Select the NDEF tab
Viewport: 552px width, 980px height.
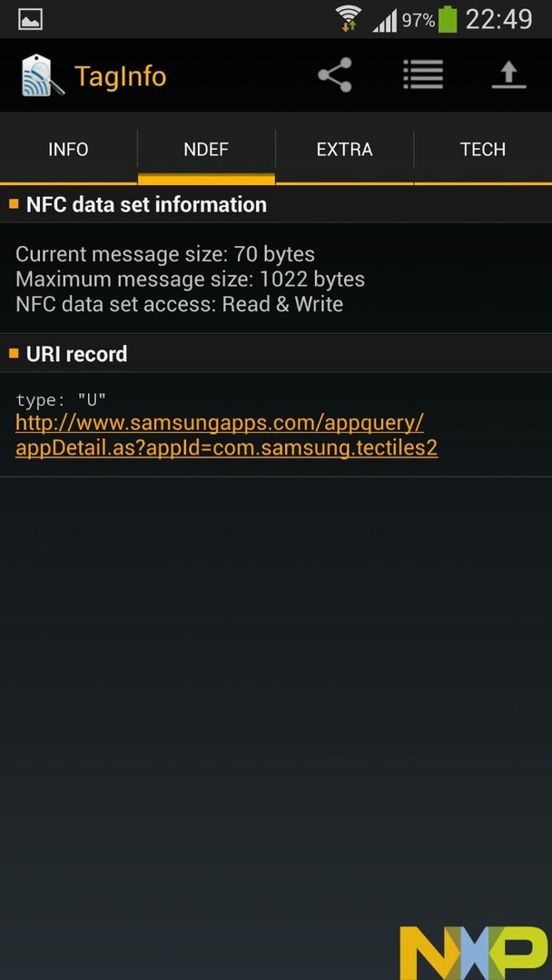(206, 150)
